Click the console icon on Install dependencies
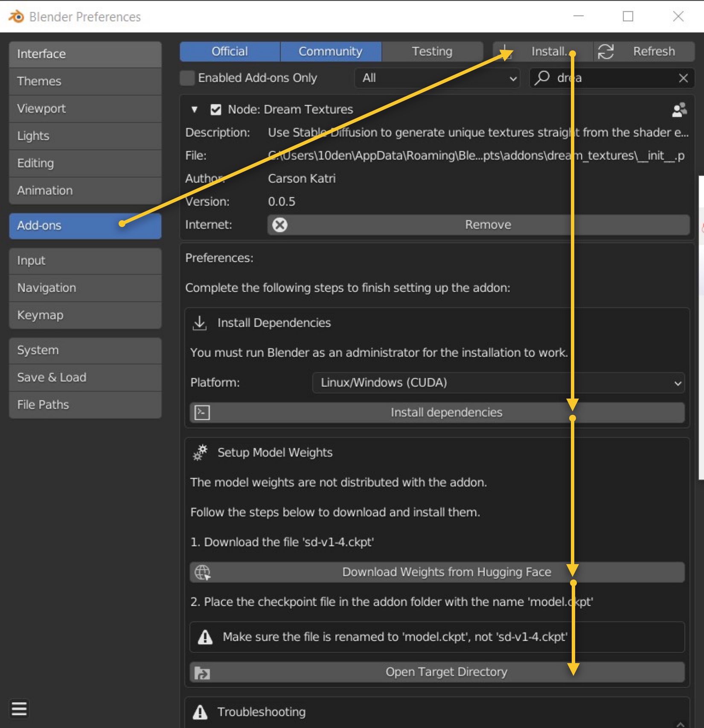The height and width of the screenshot is (728, 704). [x=202, y=413]
